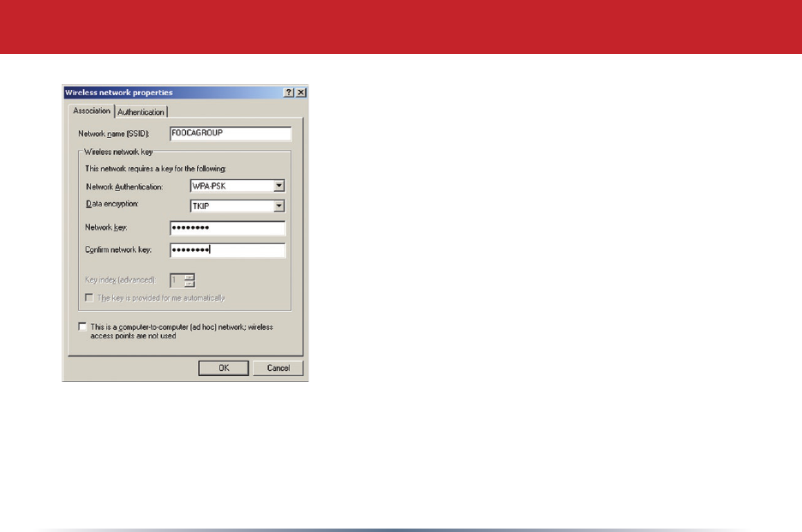Image resolution: width=802 pixels, height=532 pixels.
Task: Click the help question mark button
Action: (x=289, y=93)
